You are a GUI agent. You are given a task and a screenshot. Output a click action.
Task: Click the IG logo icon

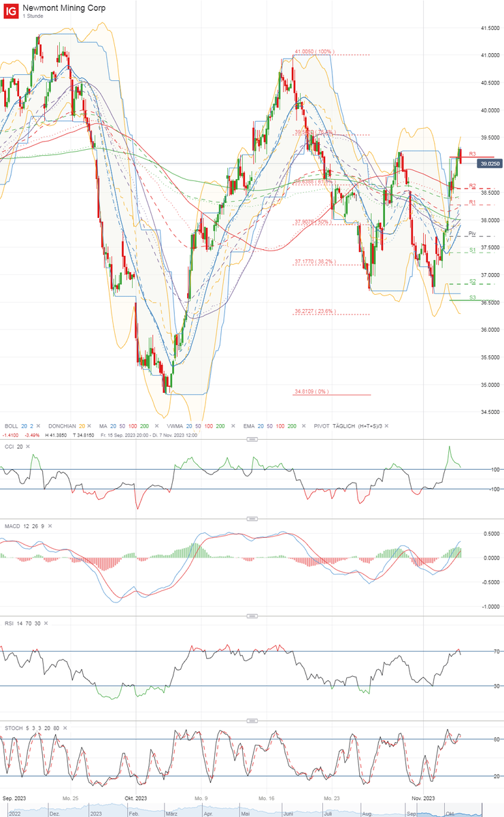pos(10,10)
